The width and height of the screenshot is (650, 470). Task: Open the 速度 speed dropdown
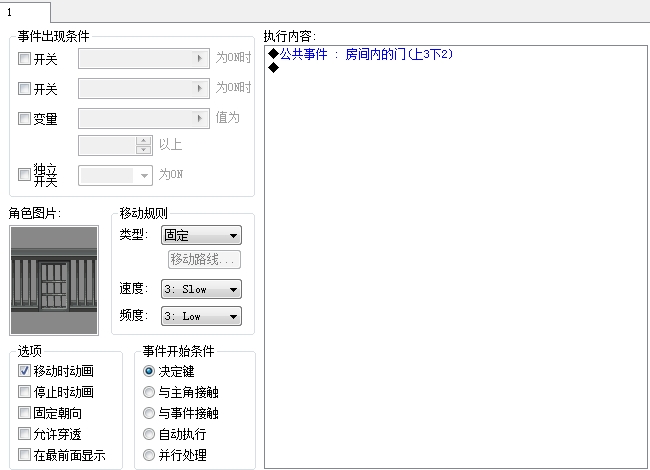click(201, 289)
